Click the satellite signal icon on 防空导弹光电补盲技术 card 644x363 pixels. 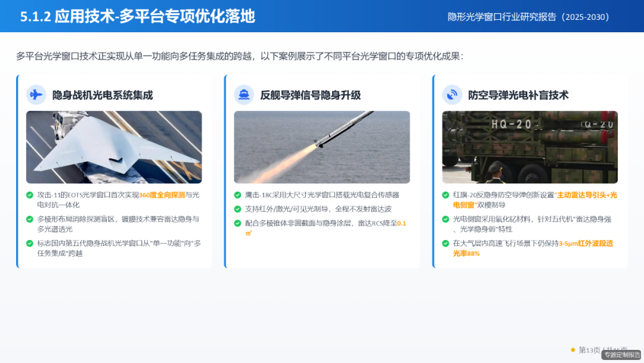click(x=452, y=95)
